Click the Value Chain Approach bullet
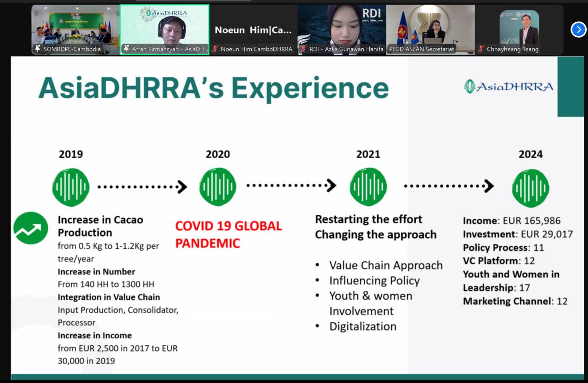This screenshot has width=588, height=383. tap(386, 265)
